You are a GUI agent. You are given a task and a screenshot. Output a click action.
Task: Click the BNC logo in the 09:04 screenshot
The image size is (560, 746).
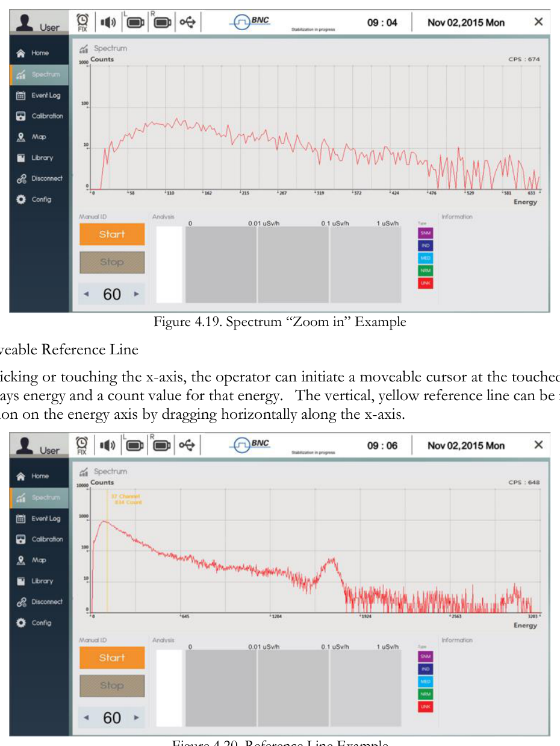tap(250, 22)
